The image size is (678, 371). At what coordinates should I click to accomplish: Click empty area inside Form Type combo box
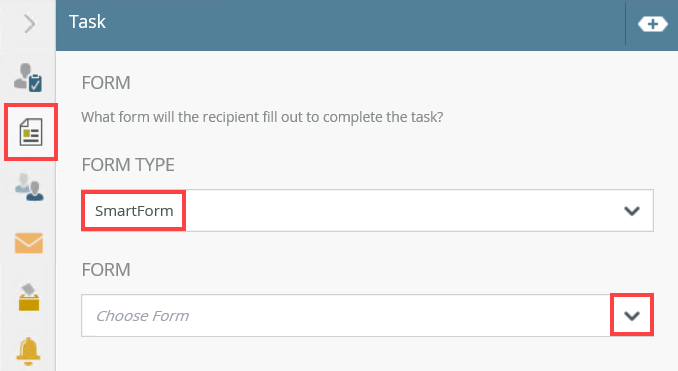(402, 211)
